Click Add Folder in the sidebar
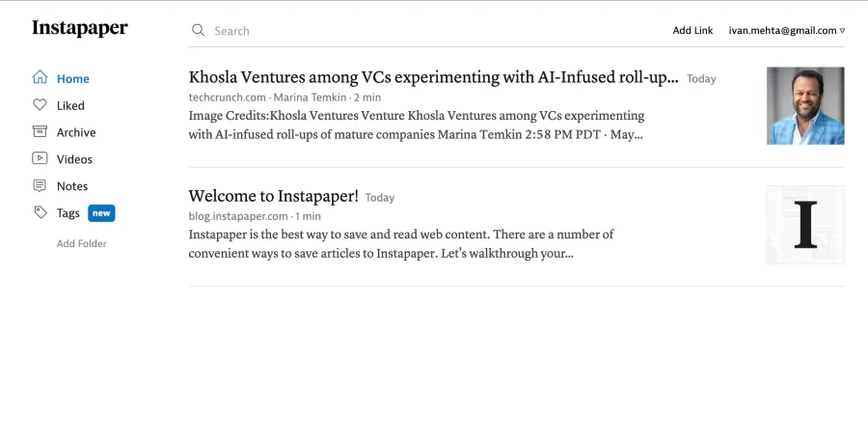The image size is (868, 447). click(x=81, y=243)
